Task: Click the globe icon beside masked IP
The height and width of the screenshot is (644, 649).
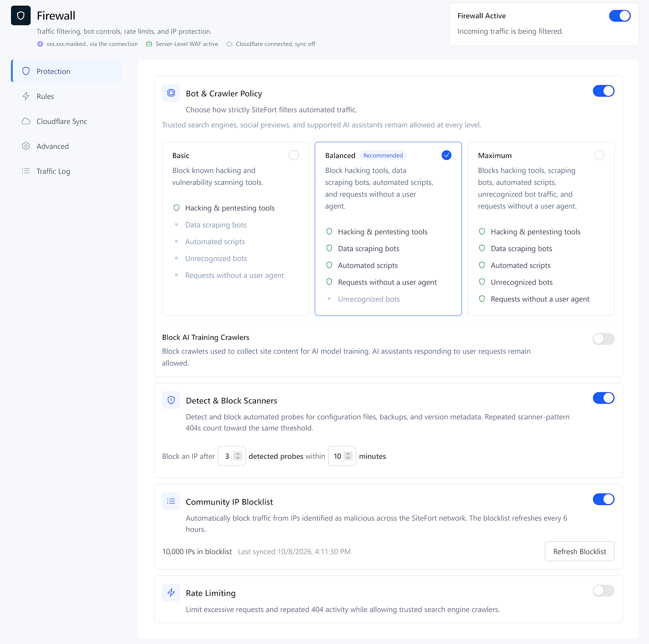Action: click(x=40, y=44)
